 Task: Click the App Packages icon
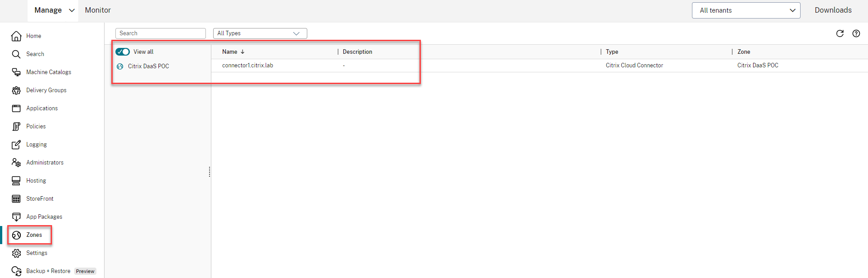16,217
